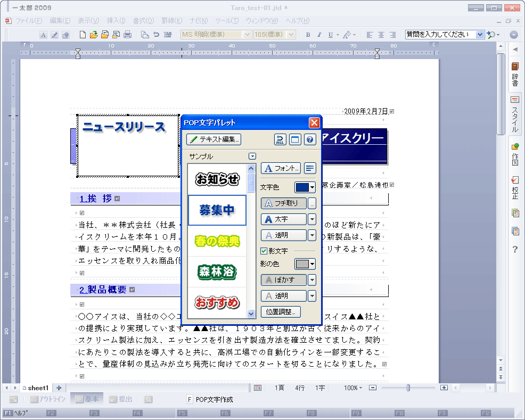Select the 森林浴 sample style
The width and height of the screenshot is (525, 420).
pyautogui.click(x=217, y=271)
